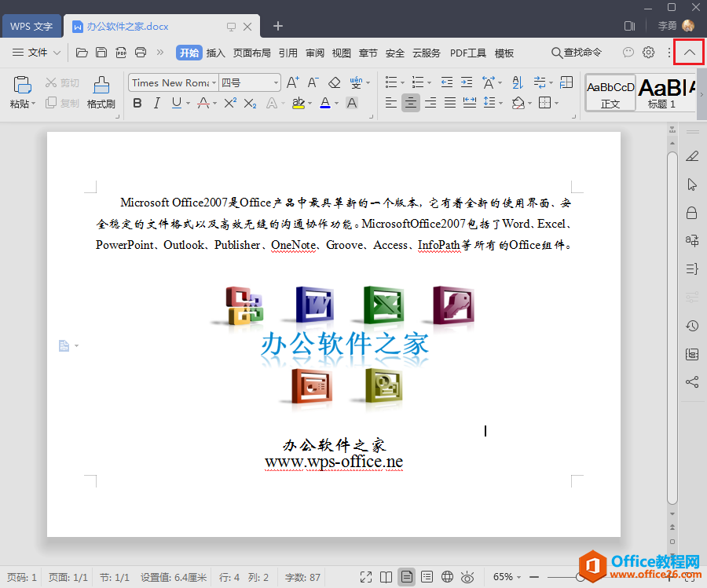Image resolution: width=707 pixels, height=588 pixels.
Task: Click the Print icon in quick toolbar
Action: coord(141,53)
